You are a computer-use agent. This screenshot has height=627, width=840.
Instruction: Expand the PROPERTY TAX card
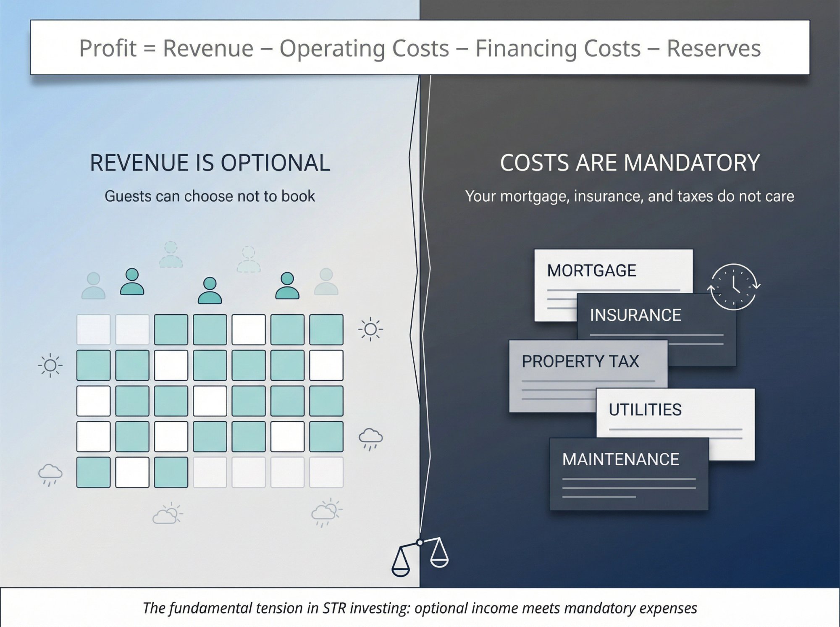582,361
